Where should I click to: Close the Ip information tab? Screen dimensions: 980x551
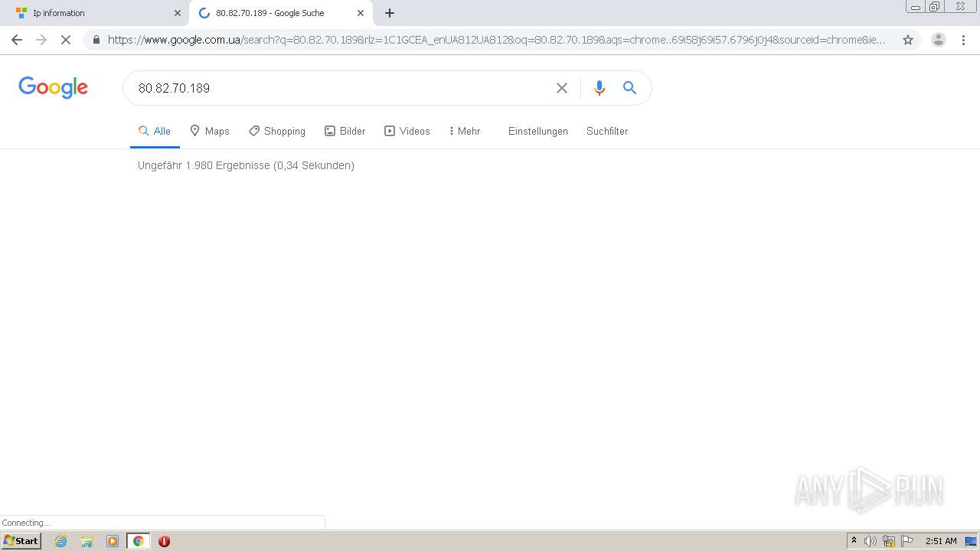pyautogui.click(x=178, y=13)
